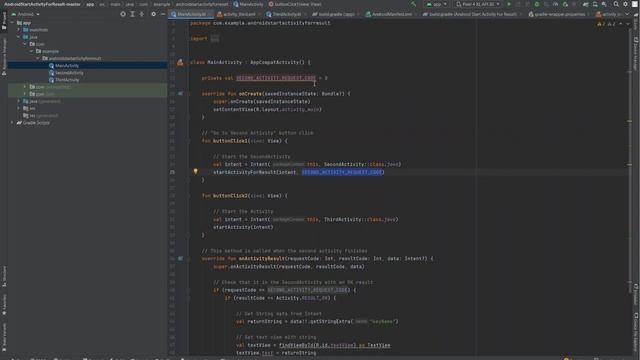Switch to the ThirdActivity.kt editor tab
This screenshot has width=640, height=360.
pyautogui.click(x=287, y=14)
